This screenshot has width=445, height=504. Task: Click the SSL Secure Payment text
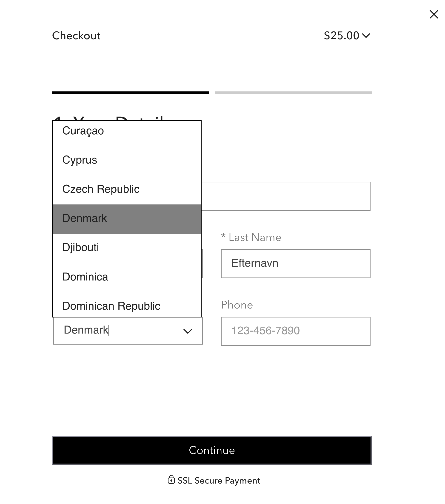[219, 481]
